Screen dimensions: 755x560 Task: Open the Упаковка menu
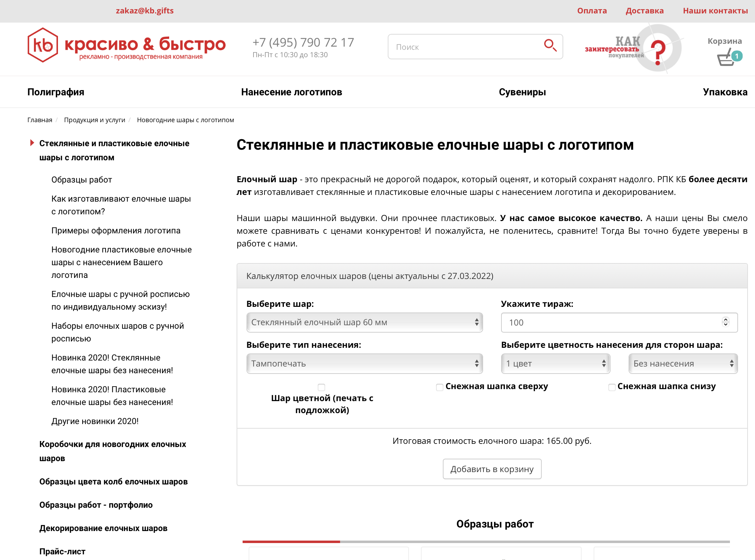click(725, 92)
